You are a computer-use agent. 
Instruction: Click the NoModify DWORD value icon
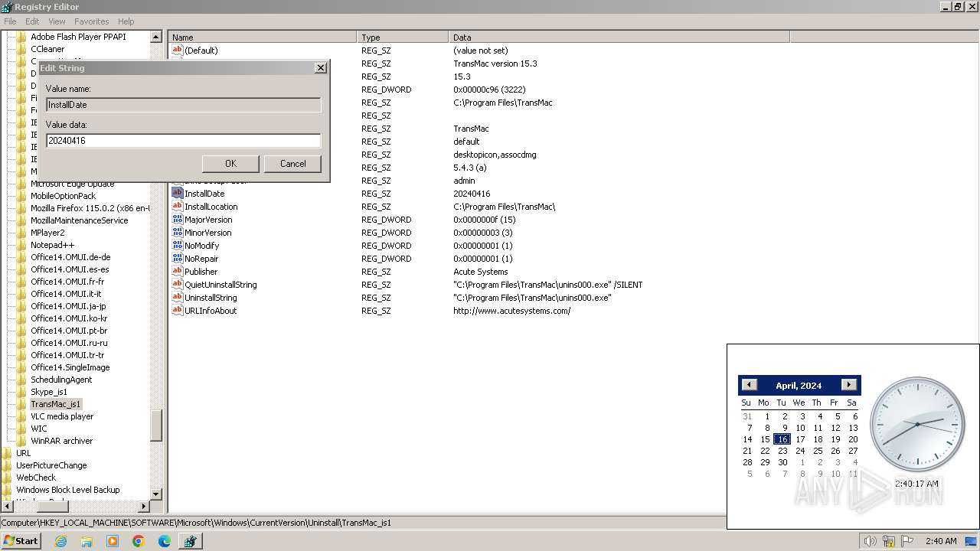(178, 246)
